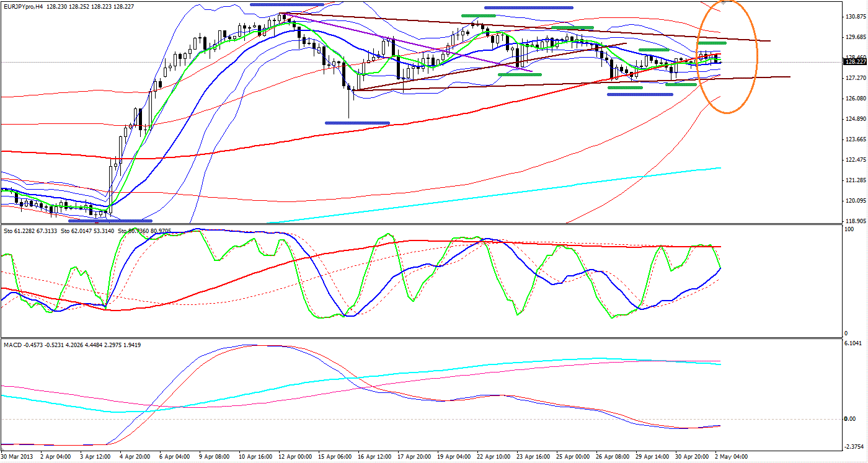This screenshot has height=463, width=868.
Task: Click the stochastic scale value 100
Action: coord(851,230)
